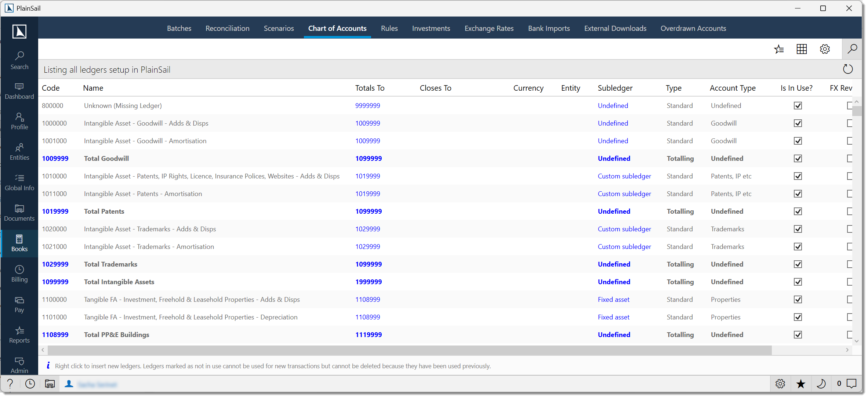
Task: Open favorites via the star icon in status bar
Action: [x=801, y=384]
